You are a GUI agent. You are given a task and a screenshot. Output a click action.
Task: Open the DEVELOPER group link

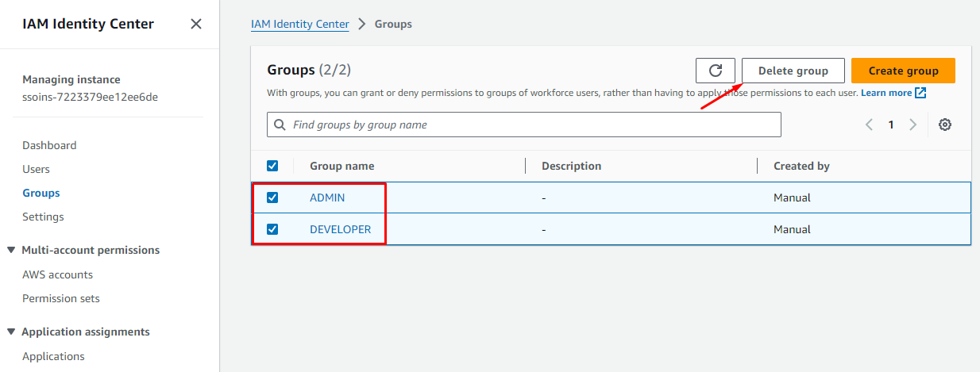(340, 229)
